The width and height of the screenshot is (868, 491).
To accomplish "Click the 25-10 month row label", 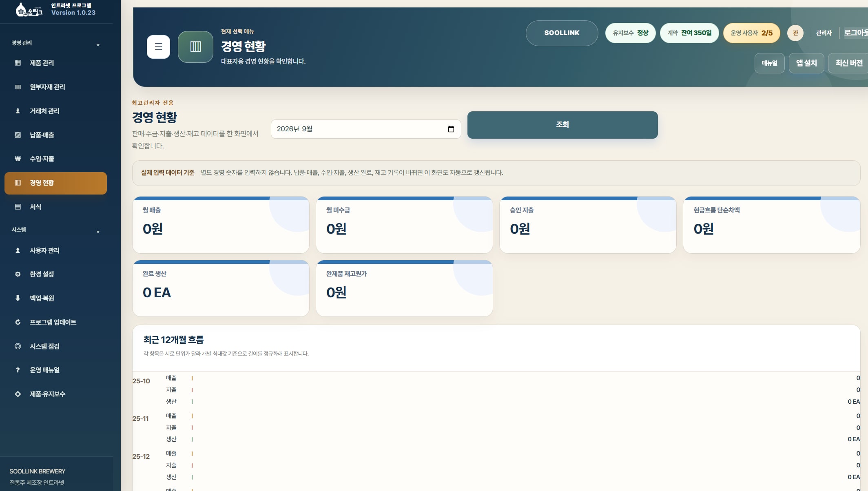I will click(x=141, y=381).
